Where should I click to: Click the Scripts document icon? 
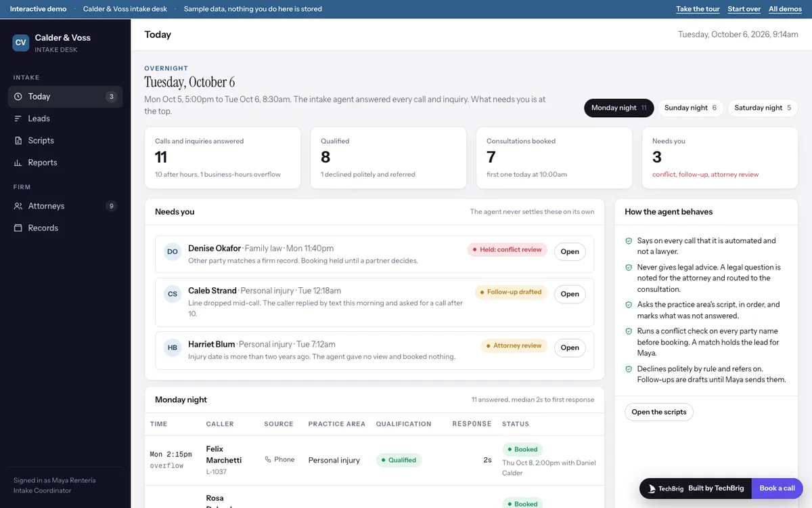pyautogui.click(x=18, y=141)
